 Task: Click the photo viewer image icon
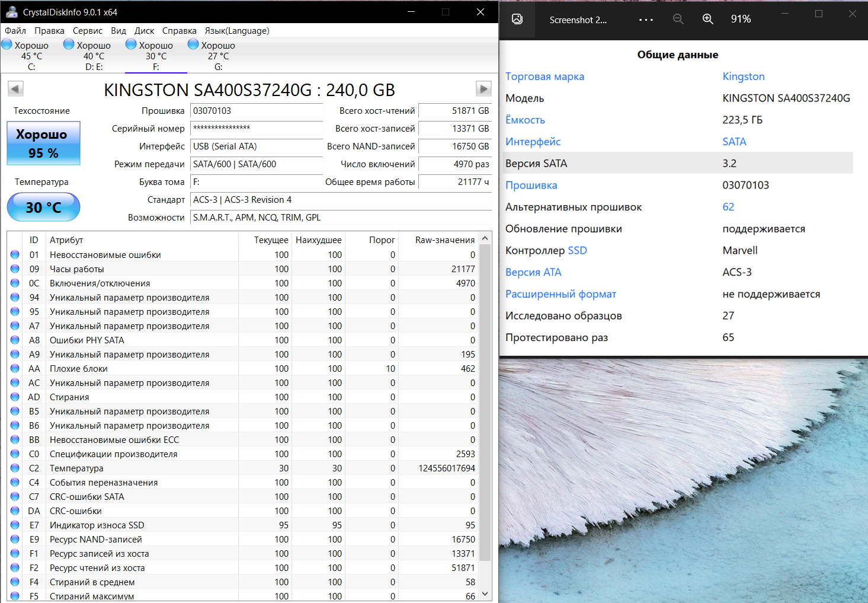pyautogui.click(x=517, y=19)
